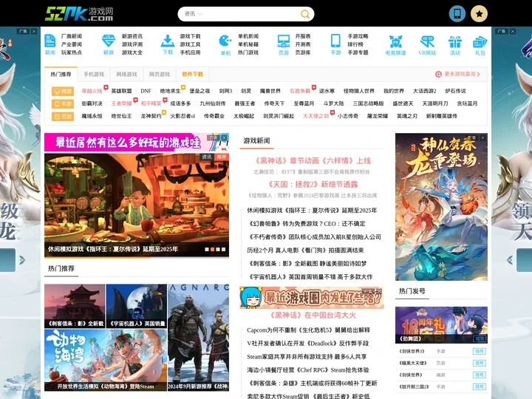Open news about V社 Deadlock 反作弊手段
Viewport: 532px width, 399px height.
pos(307,344)
